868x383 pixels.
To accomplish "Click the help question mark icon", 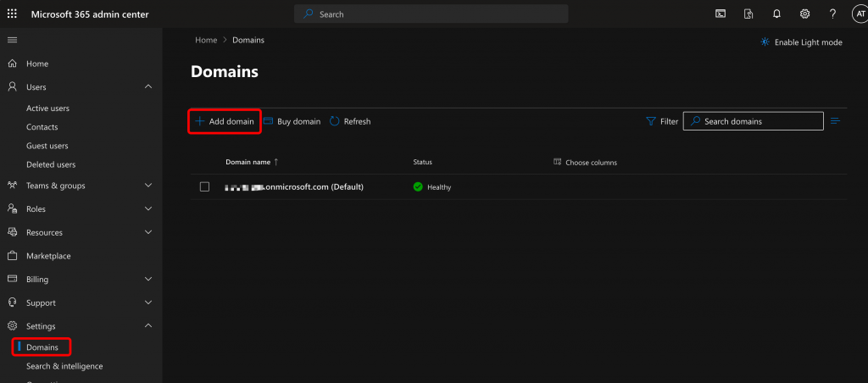I will point(832,14).
